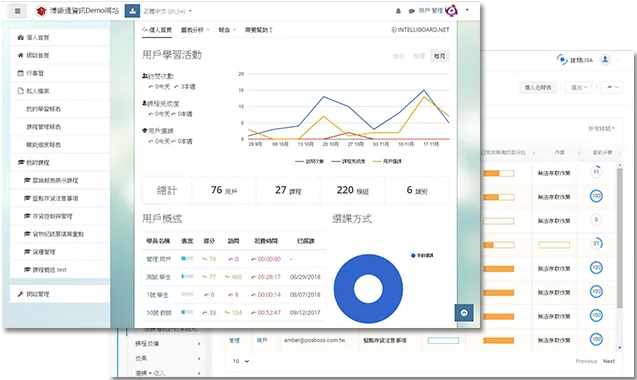Go to Previous page in back window
Image resolution: width=637 pixels, height=380 pixels.
tap(586, 361)
